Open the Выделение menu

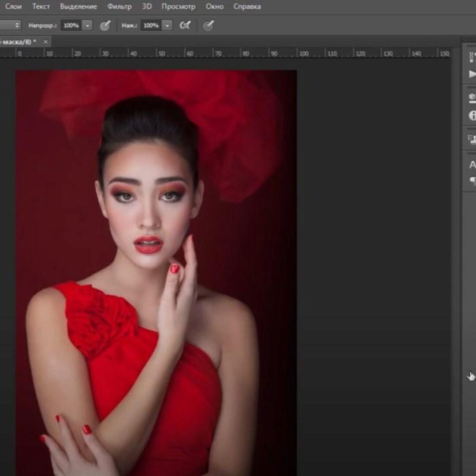point(78,7)
